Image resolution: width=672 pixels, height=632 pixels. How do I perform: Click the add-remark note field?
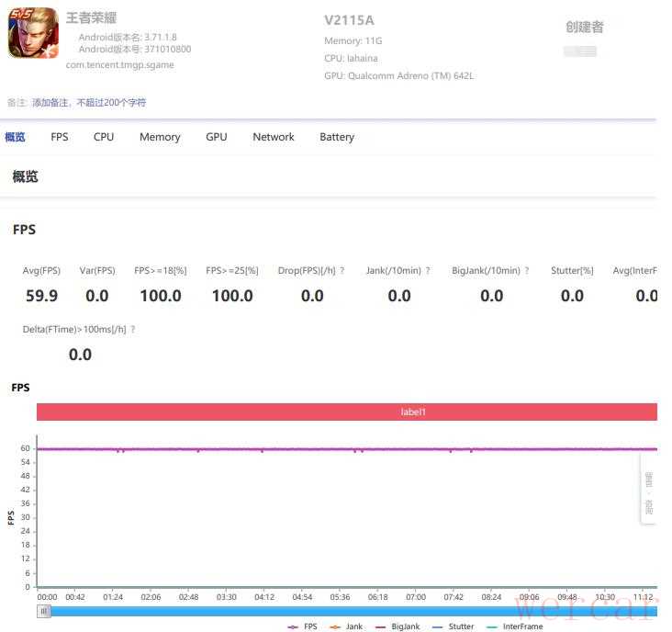(89, 103)
